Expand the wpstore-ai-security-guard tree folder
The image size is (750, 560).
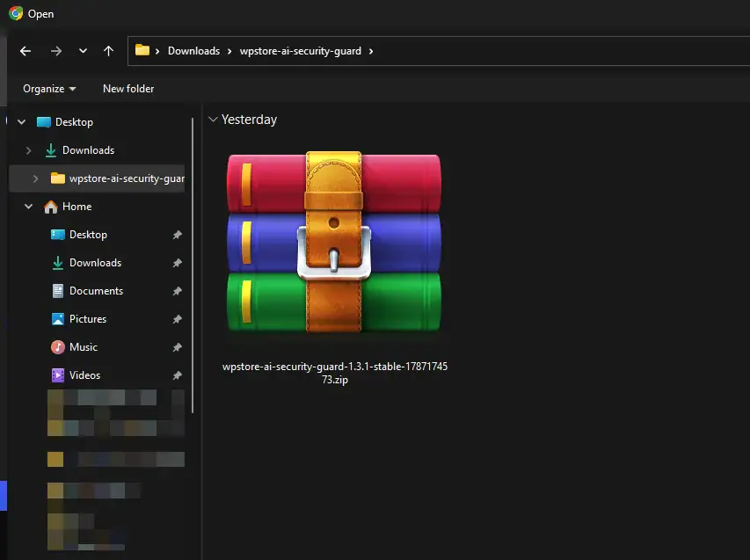(x=35, y=178)
